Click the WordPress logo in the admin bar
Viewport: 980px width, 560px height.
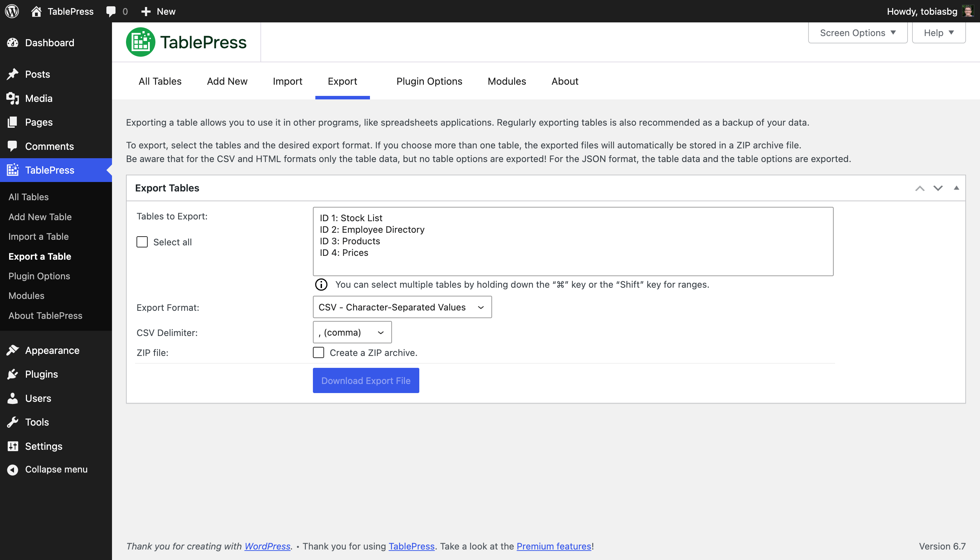(12, 11)
